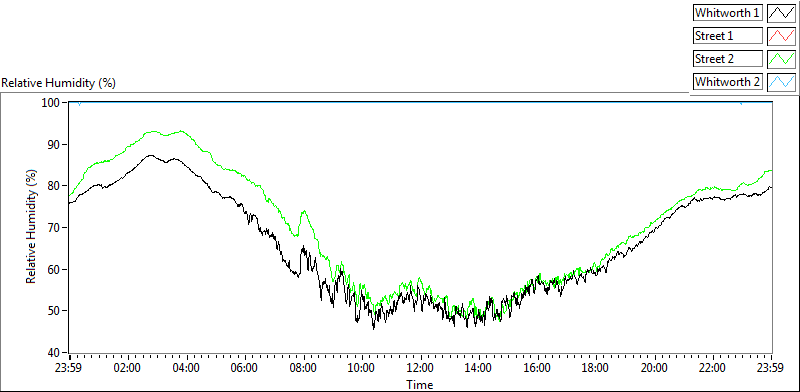
Task: Click the 20:00 time axis label
Action: click(x=655, y=368)
